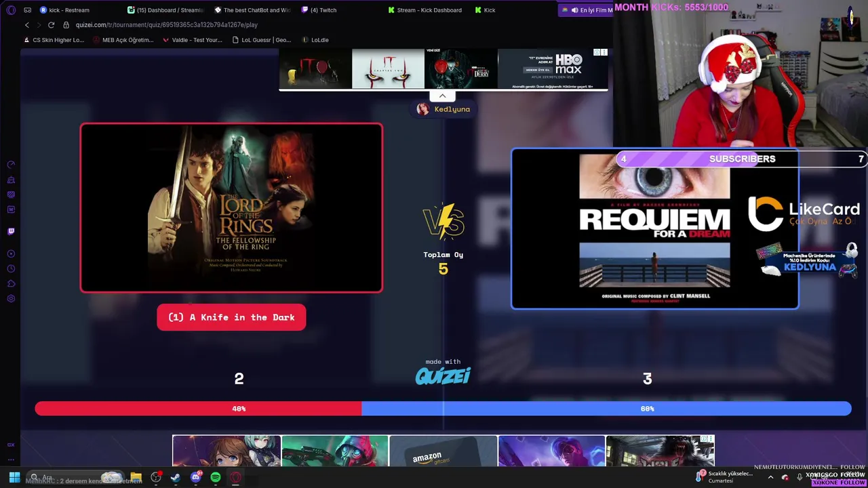
Task: Select Lord of the Rings soundtrack card
Action: (231, 208)
